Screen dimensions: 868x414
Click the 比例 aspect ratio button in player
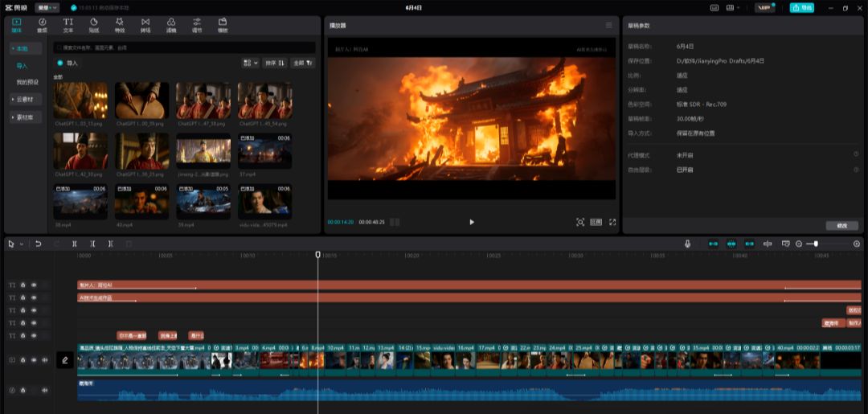click(x=596, y=222)
